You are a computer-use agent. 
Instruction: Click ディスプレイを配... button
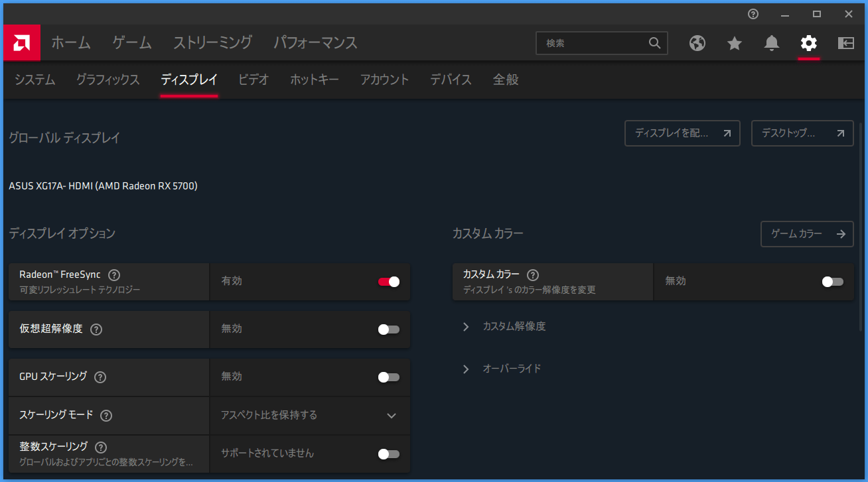click(x=682, y=133)
